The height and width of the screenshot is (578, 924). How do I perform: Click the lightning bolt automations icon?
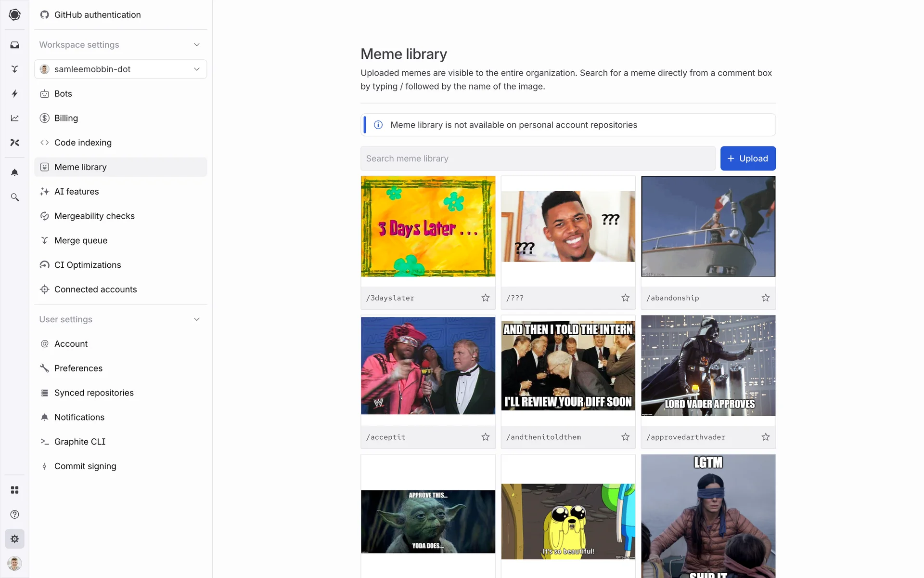click(14, 93)
